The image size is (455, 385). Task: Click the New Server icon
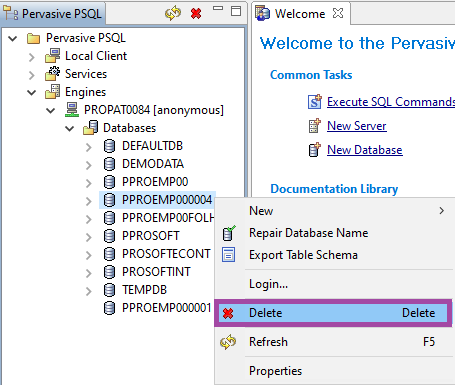point(315,126)
